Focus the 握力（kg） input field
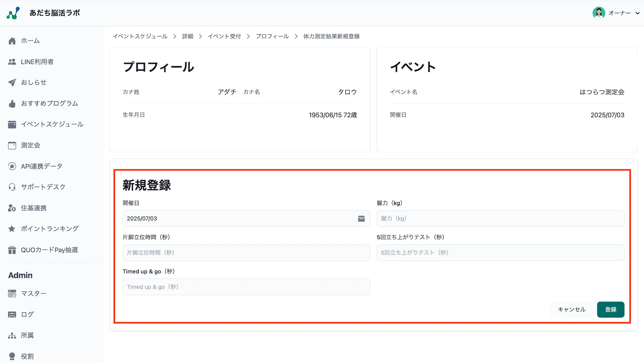This screenshot has width=644, height=363. point(500,219)
